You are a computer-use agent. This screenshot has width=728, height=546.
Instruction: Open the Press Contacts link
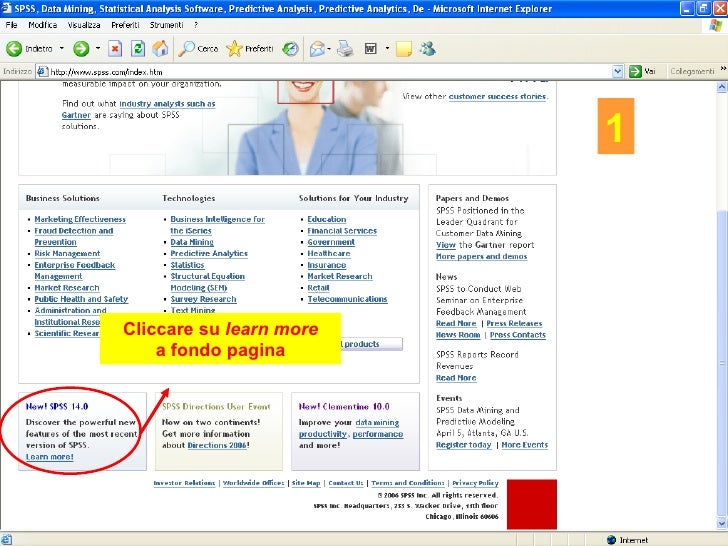(x=518, y=335)
